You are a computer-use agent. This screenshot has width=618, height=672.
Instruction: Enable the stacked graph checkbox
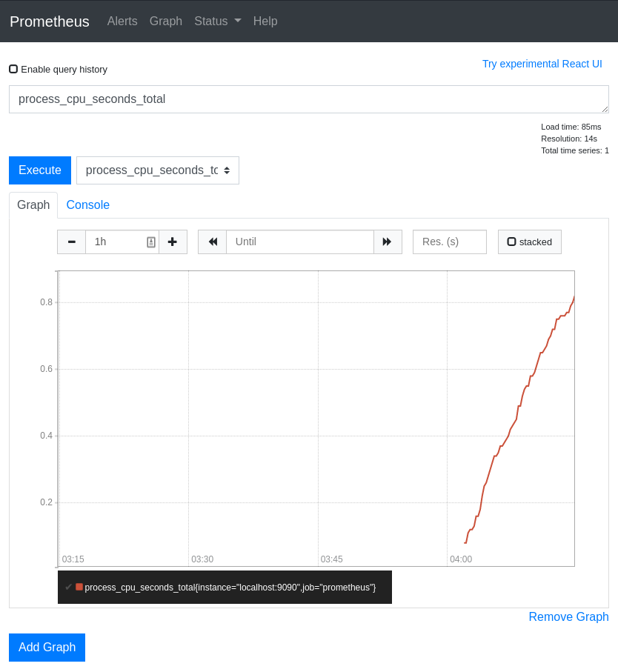(512, 241)
